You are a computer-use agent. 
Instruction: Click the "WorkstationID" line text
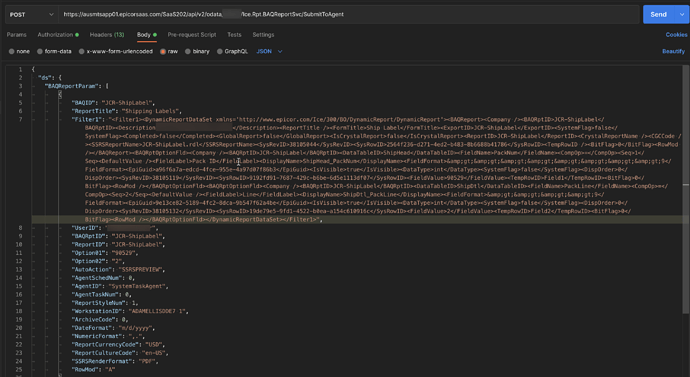click(x=130, y=311)
